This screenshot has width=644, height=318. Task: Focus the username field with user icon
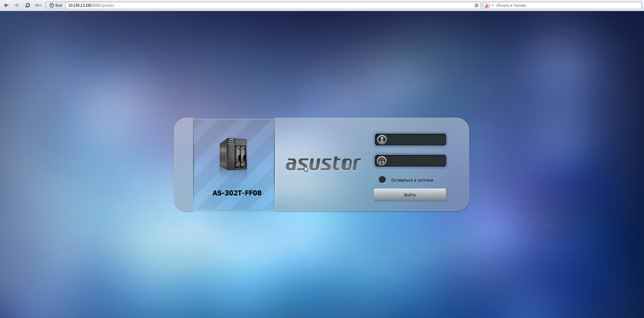(410, 139)
